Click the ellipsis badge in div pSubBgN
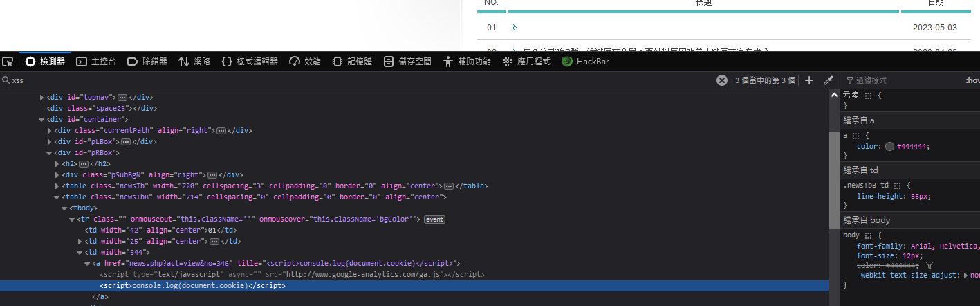 212,175
